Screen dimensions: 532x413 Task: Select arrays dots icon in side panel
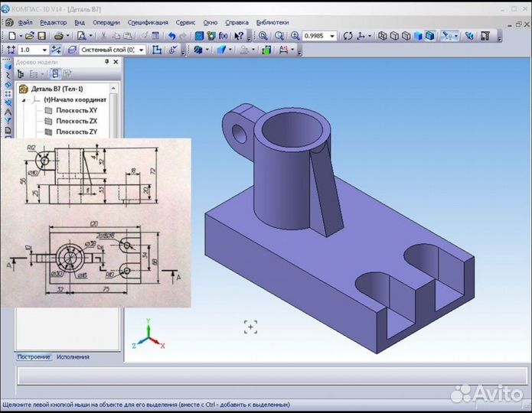(x=8, y=93)
